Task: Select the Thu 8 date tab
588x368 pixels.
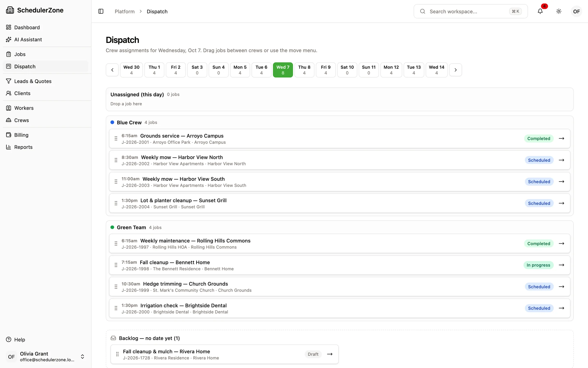Action: (304, 70)
